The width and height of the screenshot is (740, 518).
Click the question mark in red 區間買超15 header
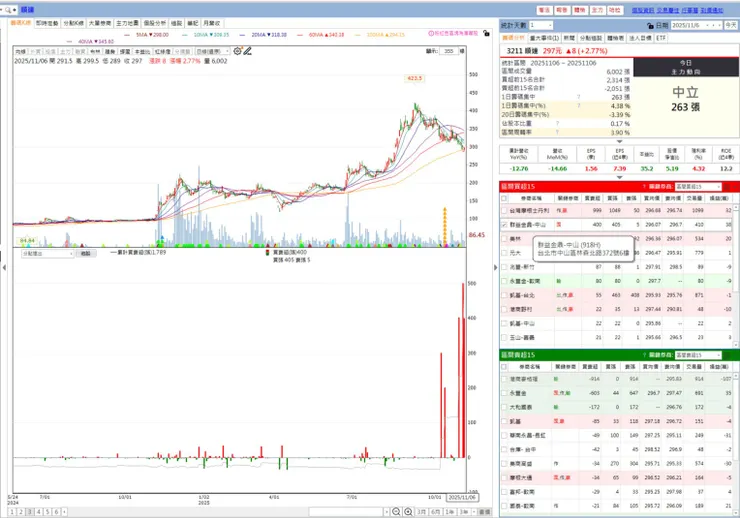tap(644, 187)
